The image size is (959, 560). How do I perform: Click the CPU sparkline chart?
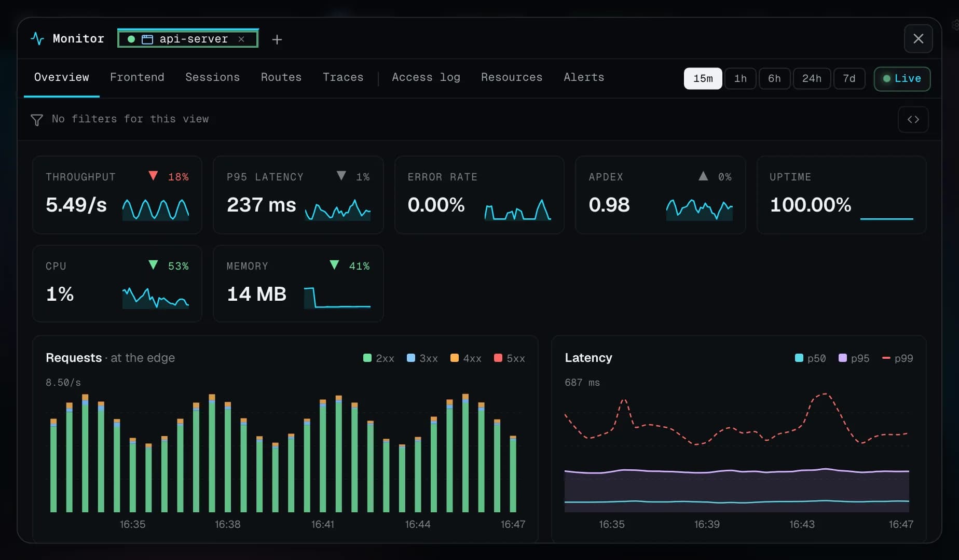(156, 298)
